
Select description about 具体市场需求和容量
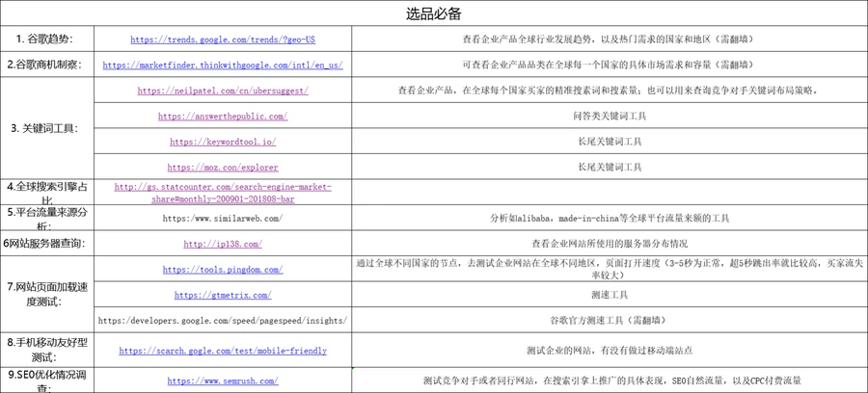(610, 65)
